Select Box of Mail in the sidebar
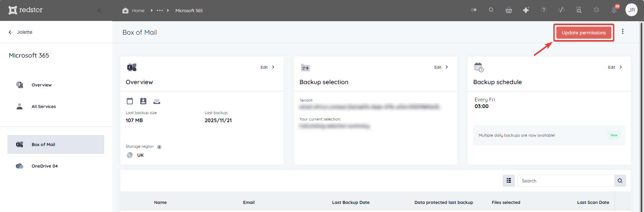The height and width of the screenshot is (212, 644). pyautogui.click(x=56, y=144)
